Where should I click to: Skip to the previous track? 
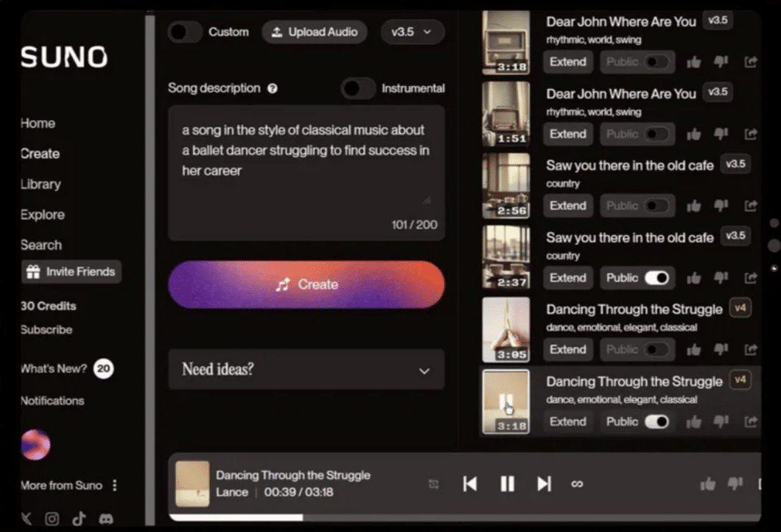coord(469,483)
